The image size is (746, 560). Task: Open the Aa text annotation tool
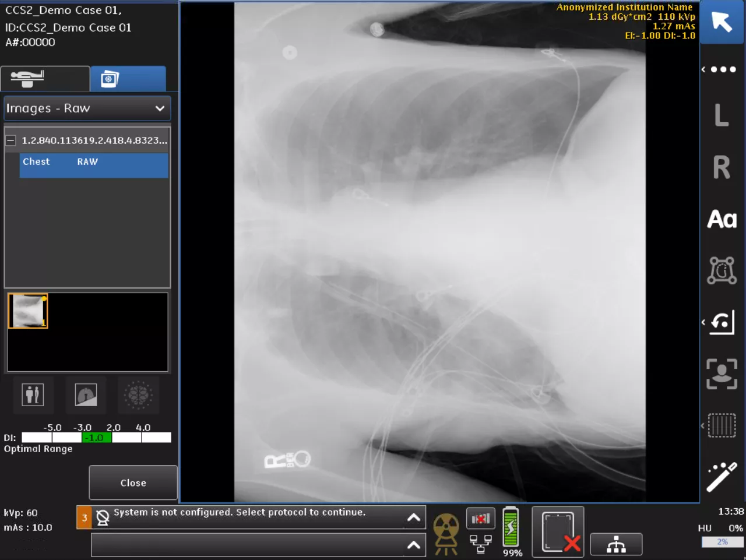(x=722, y=220)
